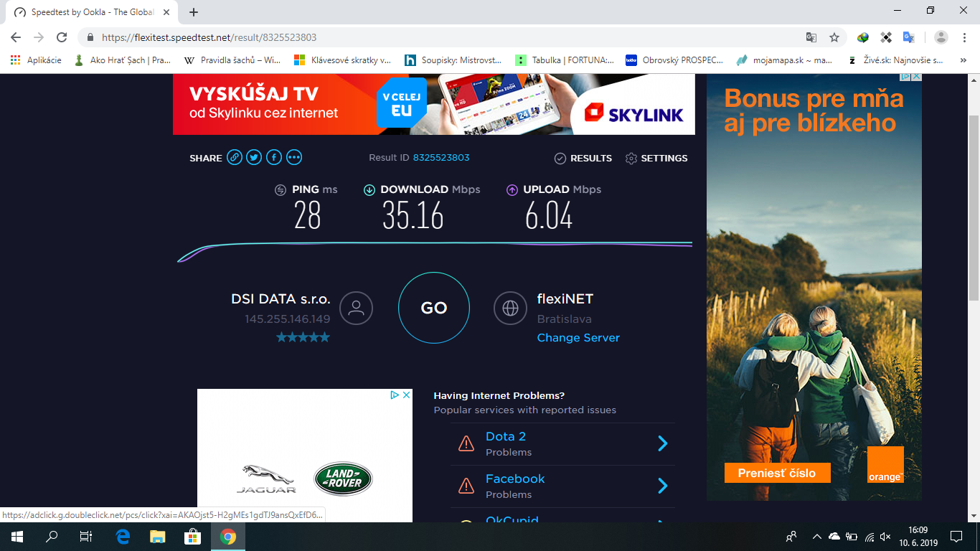Open the AdChoices icon on the Jaguar ad
This screenshot has width=980, height=551.
coord(395,395)
